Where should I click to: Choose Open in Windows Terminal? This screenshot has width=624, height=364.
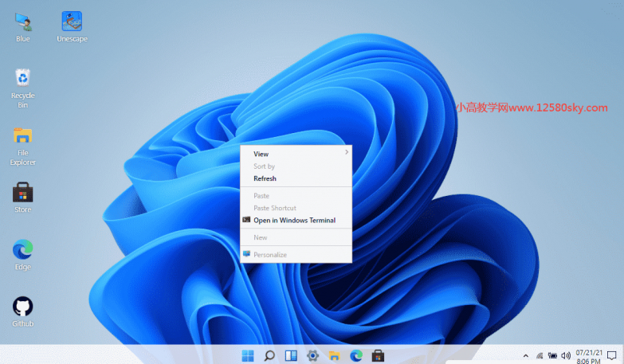[294, 220]
